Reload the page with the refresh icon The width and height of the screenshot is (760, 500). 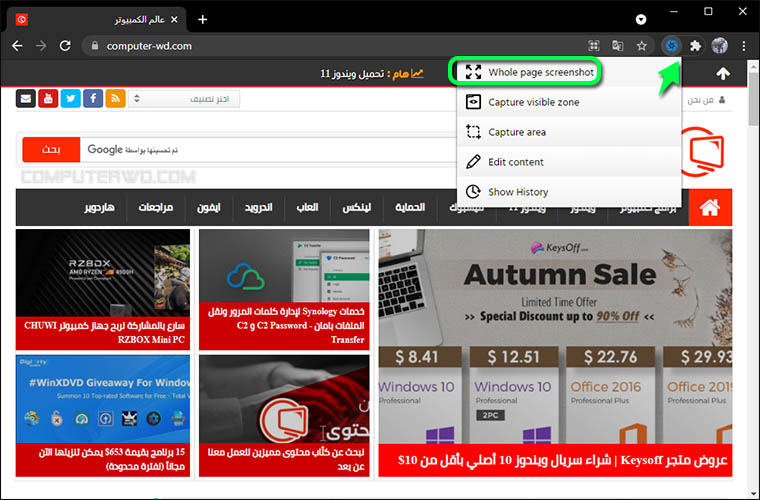(65, 46)
